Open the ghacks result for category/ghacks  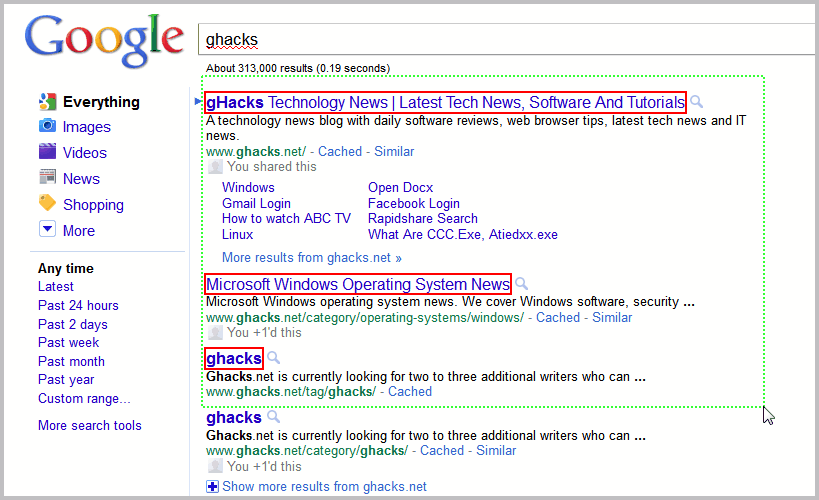[233, 417]
